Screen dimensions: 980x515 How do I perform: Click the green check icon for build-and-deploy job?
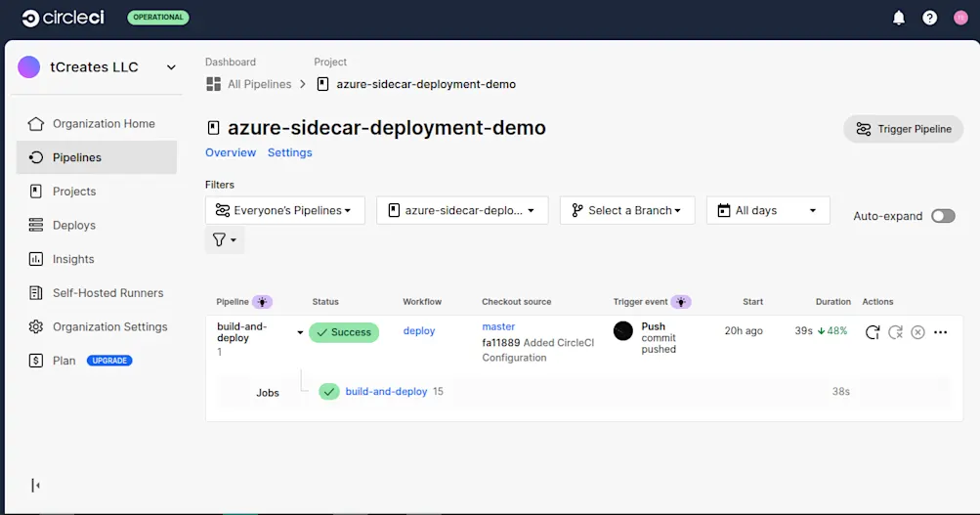tap(328, 392)
